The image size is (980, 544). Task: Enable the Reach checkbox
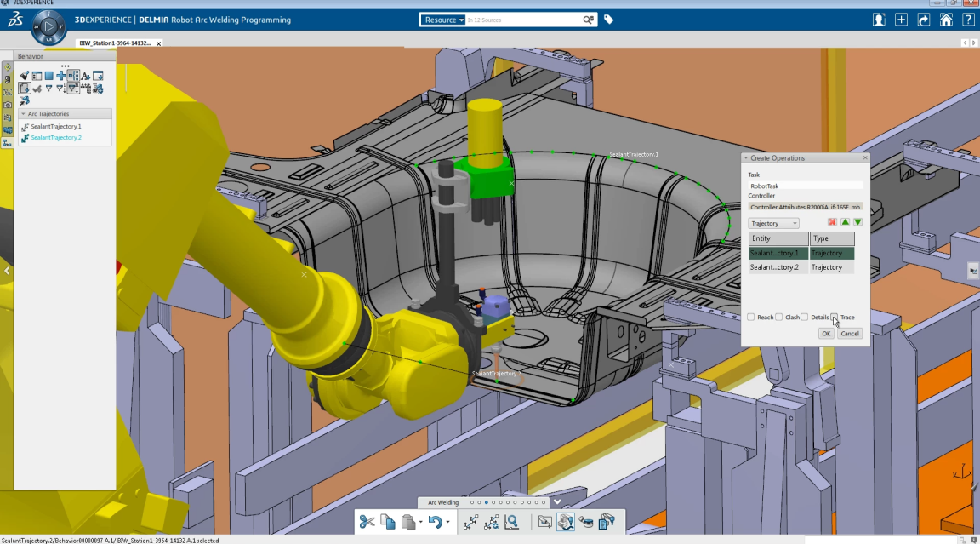click(751, 318)
